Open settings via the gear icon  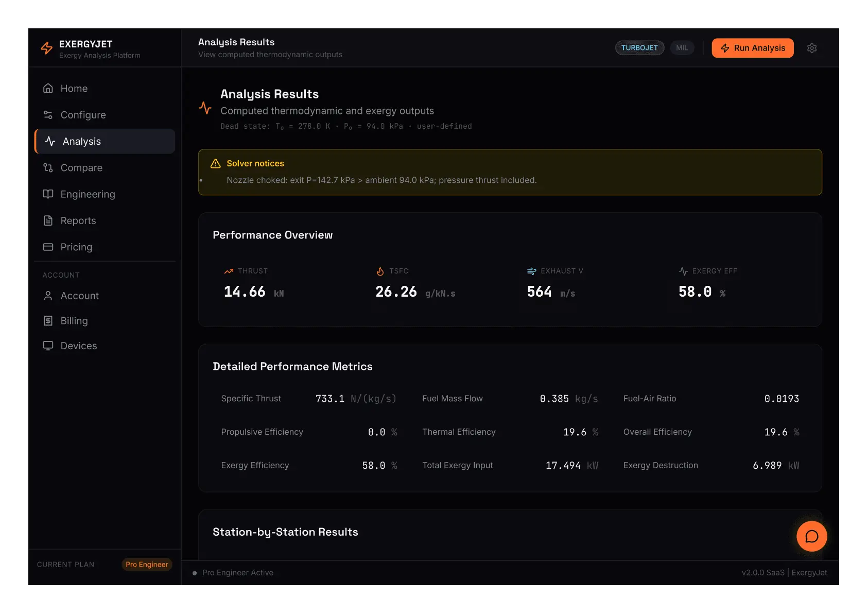[812, 48]
